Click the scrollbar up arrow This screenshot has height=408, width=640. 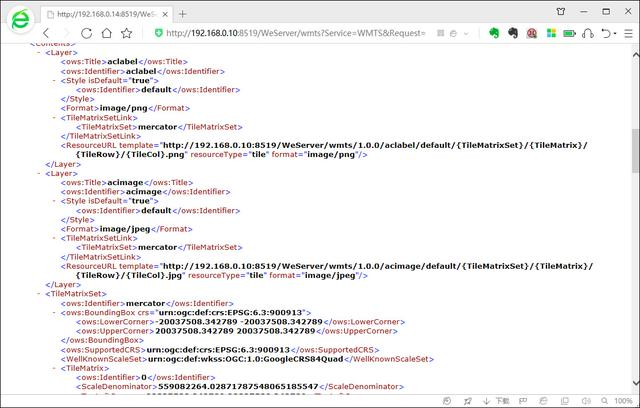(x=636, y=55)
